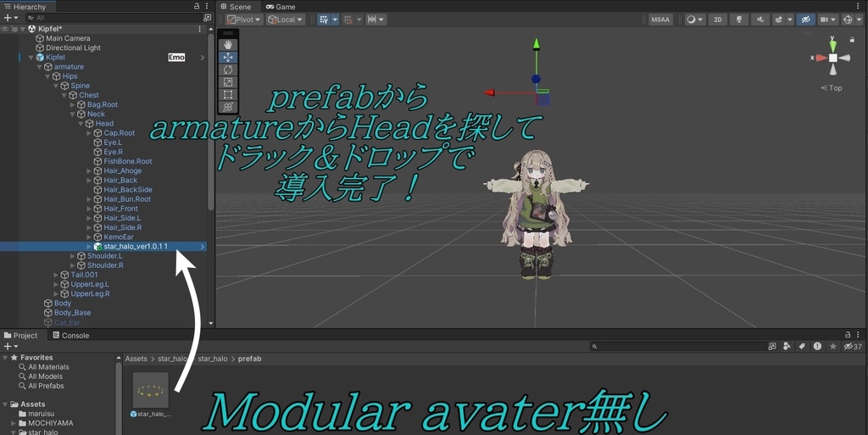Collapse the armature node

coord(39,67)
